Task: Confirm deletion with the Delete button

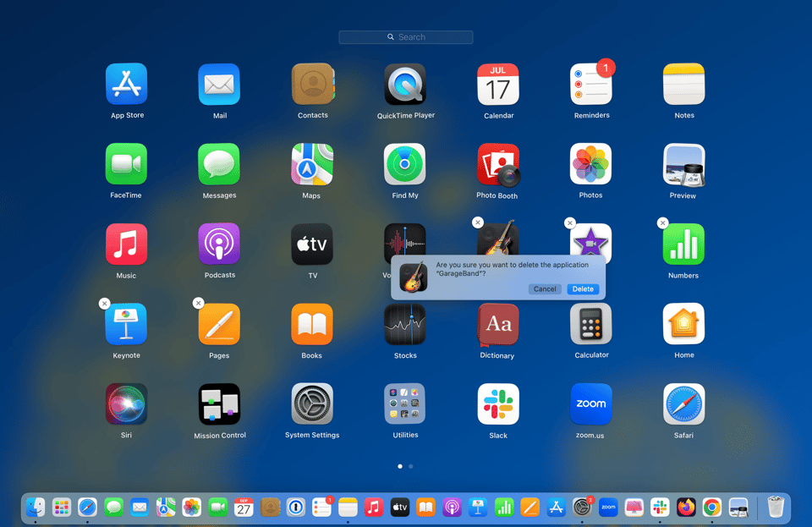Action: point(583,288)
